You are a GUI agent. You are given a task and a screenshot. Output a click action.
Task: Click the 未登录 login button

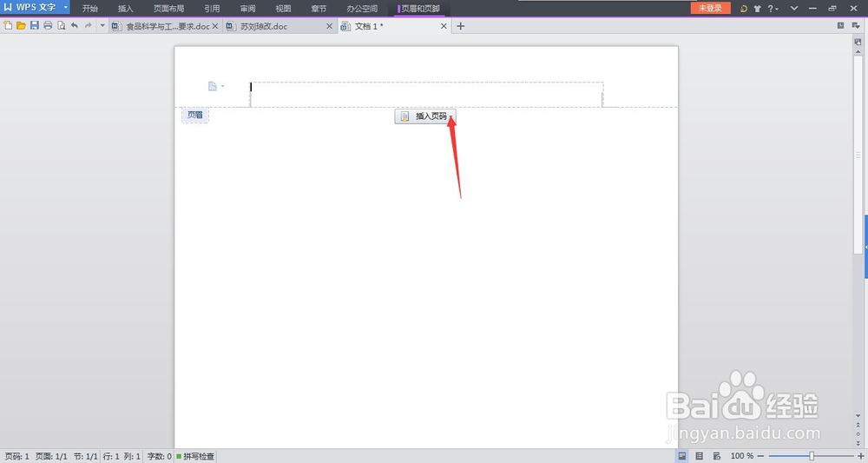coord(710,8)
